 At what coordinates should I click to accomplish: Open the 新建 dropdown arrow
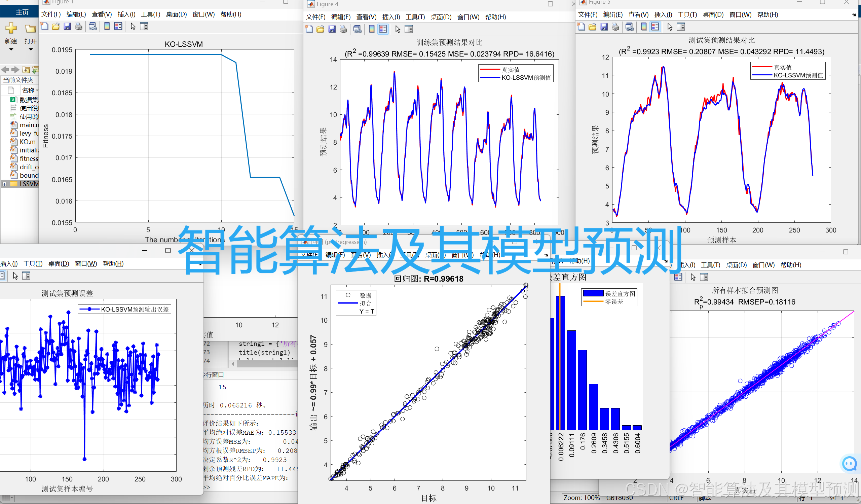(x=11, y=49)
